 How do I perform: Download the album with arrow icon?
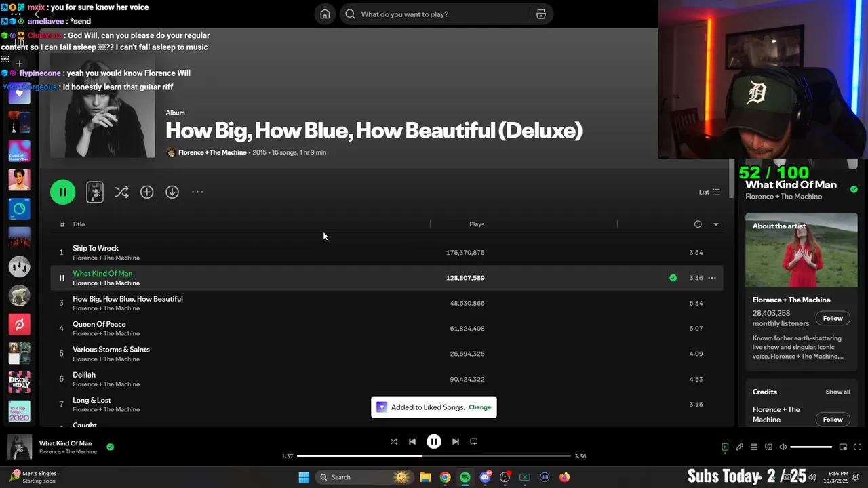coord(172,192)
